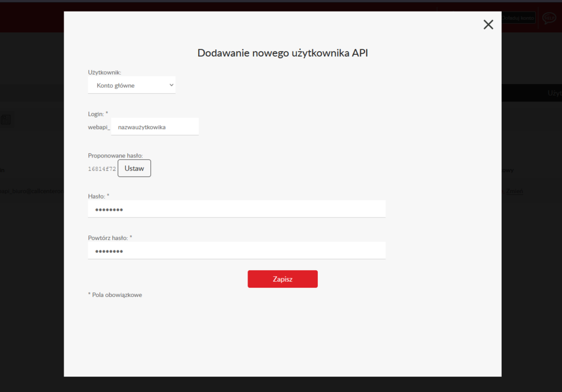Click into the Powtórz hasło field
Viewport: 562px width, 392px height.
[237, 251]
